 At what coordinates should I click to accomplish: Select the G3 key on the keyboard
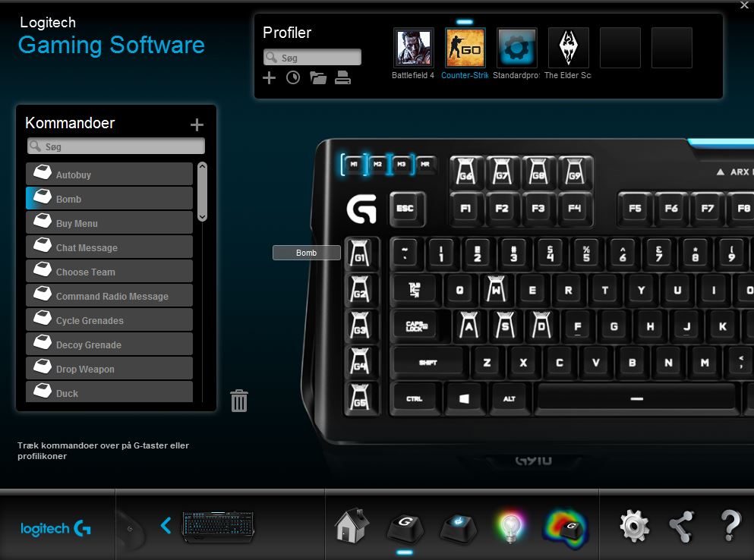360,326
